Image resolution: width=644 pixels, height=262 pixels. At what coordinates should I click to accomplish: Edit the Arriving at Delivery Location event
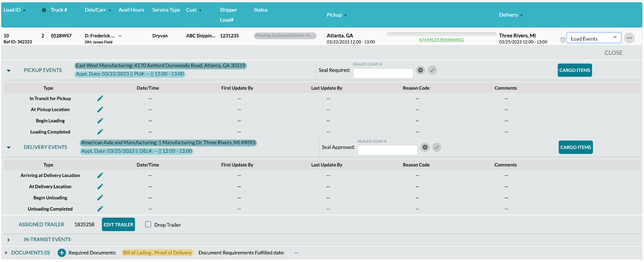point(100,175)
